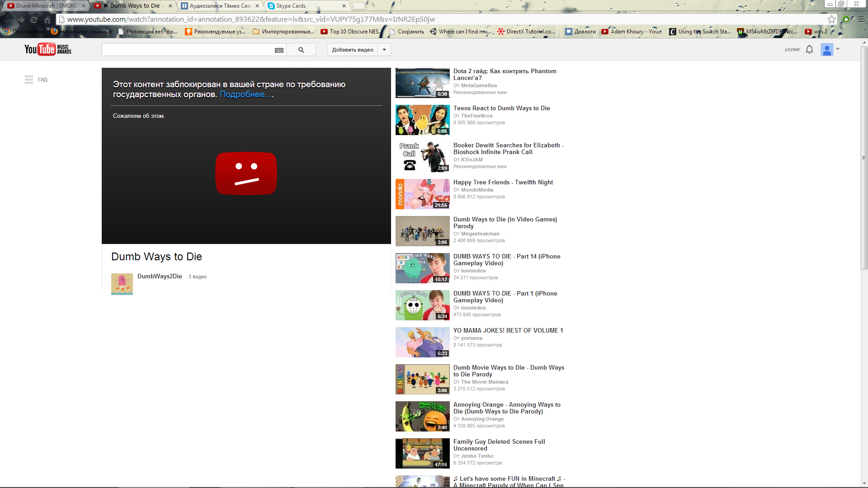Click the Добавить видео button
The width and height of the screenshot is (868, 488).
353,50
